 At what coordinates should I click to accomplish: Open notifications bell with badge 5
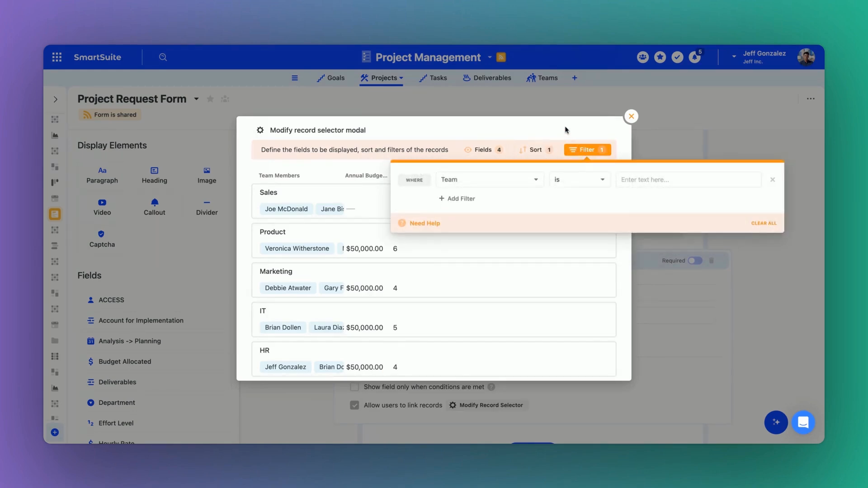coord(695,57)
